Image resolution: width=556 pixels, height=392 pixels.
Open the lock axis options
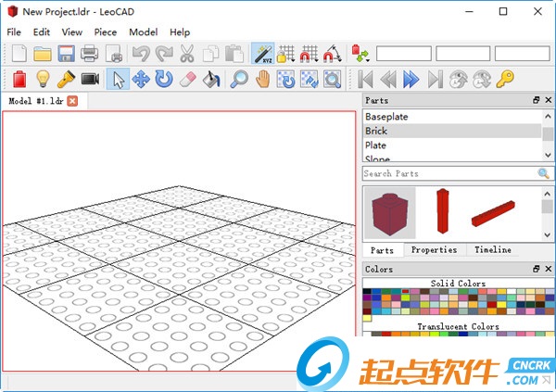point(285,54)
